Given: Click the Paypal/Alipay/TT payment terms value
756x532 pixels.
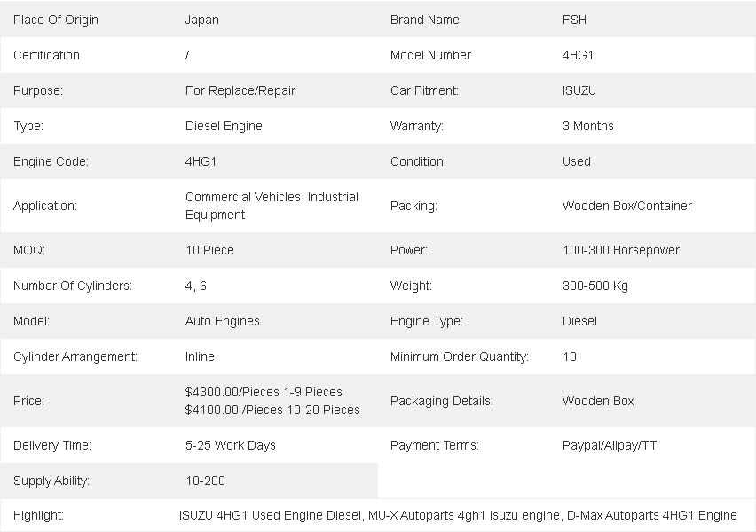Looking at the screenshot, I should coord(610,445).
